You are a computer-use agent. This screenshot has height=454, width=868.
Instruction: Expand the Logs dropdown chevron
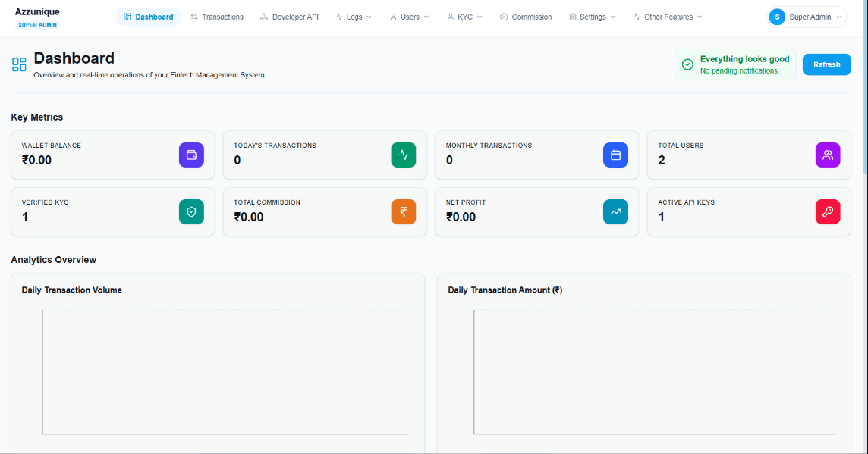[x=370, y=17]
